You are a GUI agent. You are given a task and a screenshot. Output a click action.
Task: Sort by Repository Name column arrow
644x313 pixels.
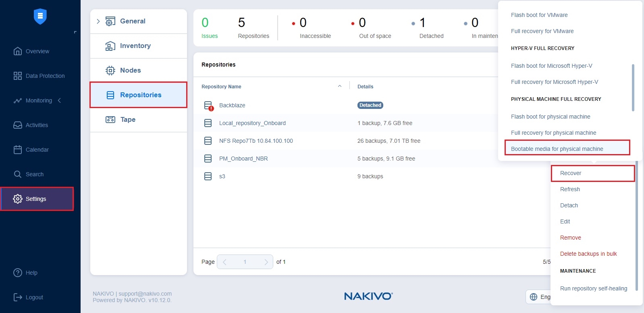[339, 86]
